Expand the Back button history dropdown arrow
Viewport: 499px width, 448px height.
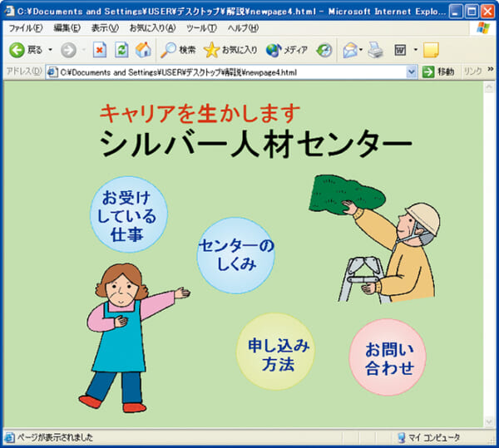50,50
